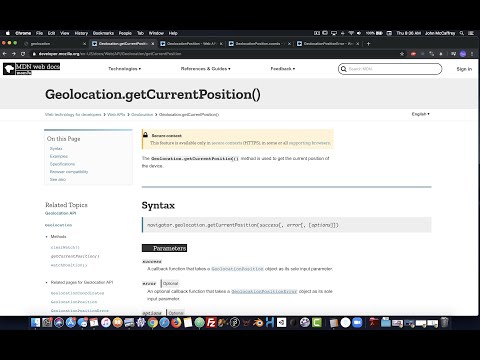The width and height of the screenshot is (480, 360).
Task: Click the Sign in link
Action: click(464, 69)
